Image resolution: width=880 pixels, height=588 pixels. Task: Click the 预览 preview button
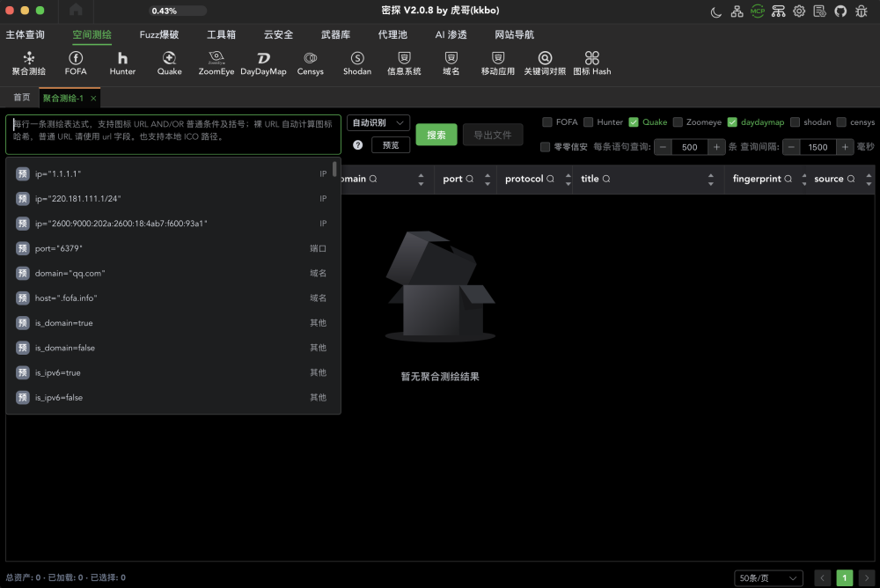[x=391, y=145]
